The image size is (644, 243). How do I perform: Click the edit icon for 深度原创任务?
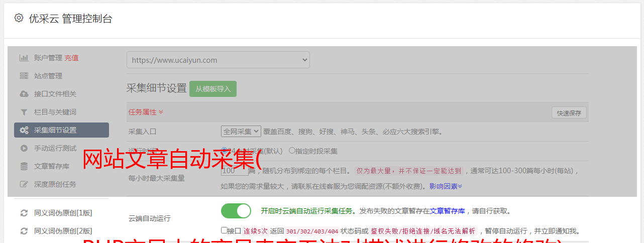point(24,184)
